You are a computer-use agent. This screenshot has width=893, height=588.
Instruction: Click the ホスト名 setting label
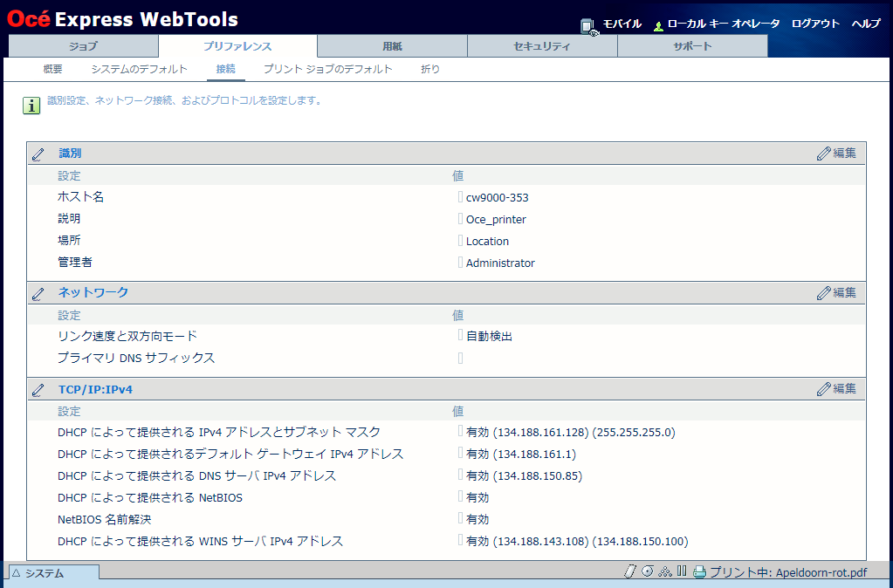point(81,197)
